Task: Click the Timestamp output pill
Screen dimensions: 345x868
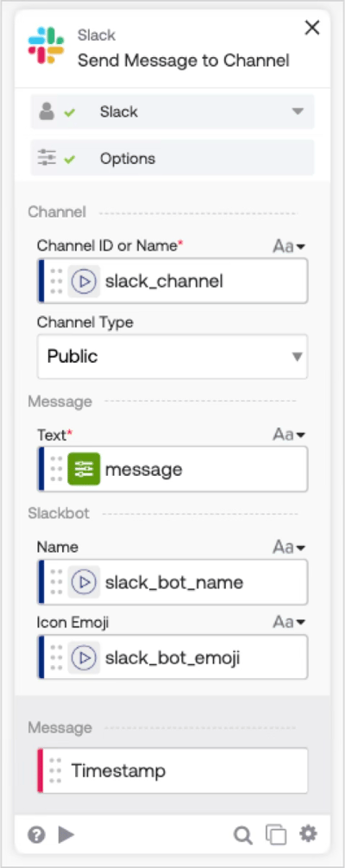Action: click(172, 770)
